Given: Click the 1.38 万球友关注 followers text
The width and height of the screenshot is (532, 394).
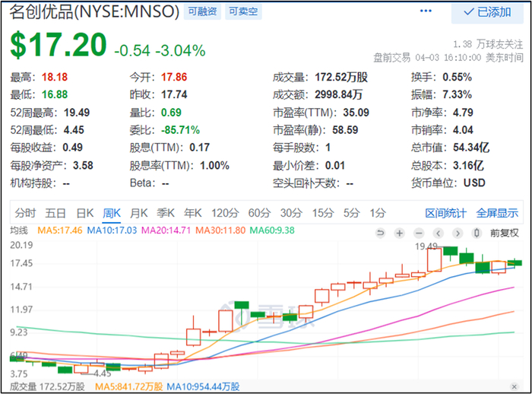Looking at the screenshot, I should [488, 44].
